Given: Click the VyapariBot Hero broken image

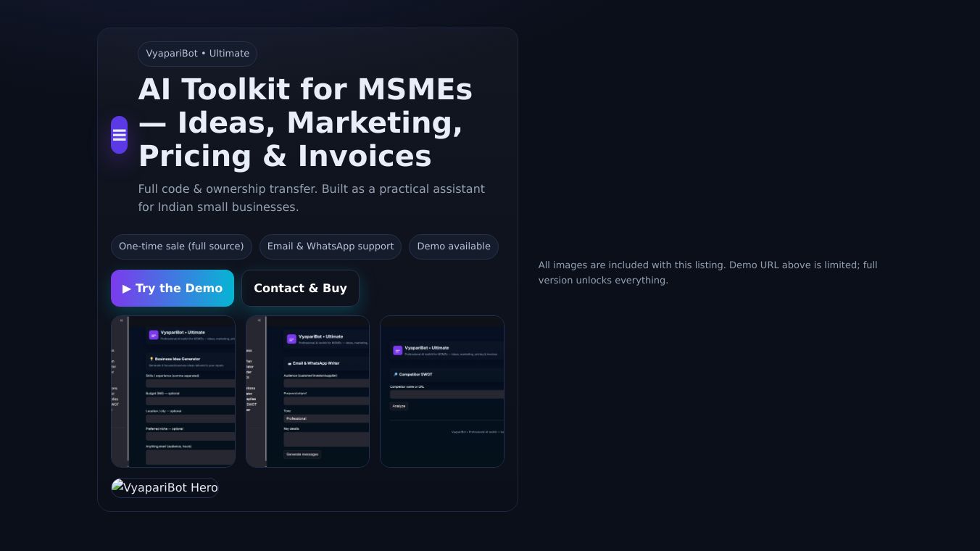Looking at the screenshot, I should click(x=165, y=488).
